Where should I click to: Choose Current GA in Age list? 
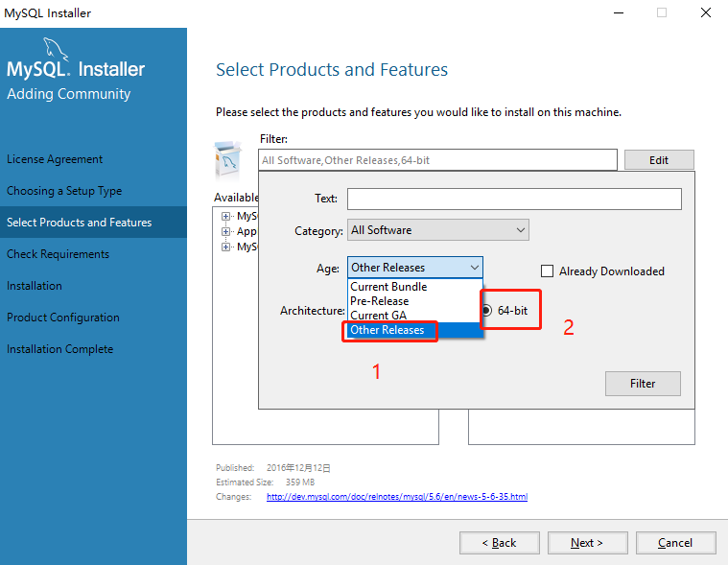[x=415, y=316]
